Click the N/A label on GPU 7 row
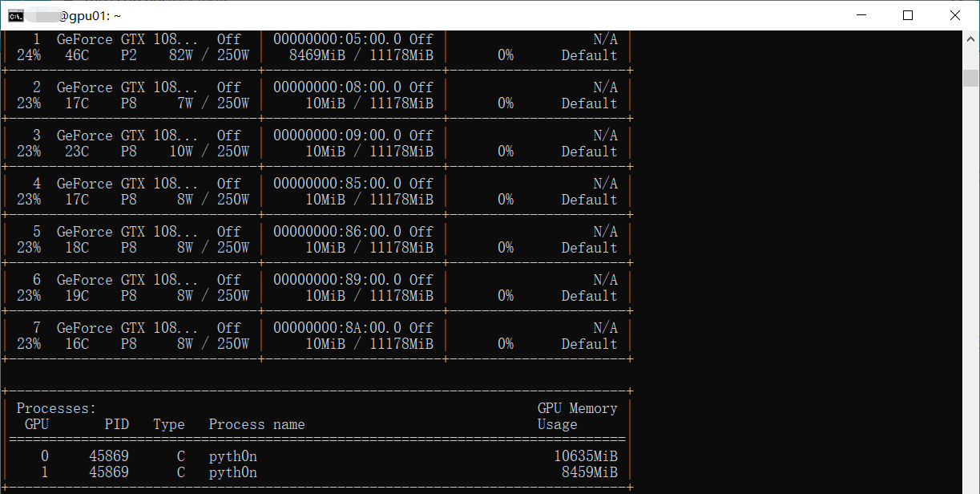Screen dimensions: 980x494 coord(607,327)
